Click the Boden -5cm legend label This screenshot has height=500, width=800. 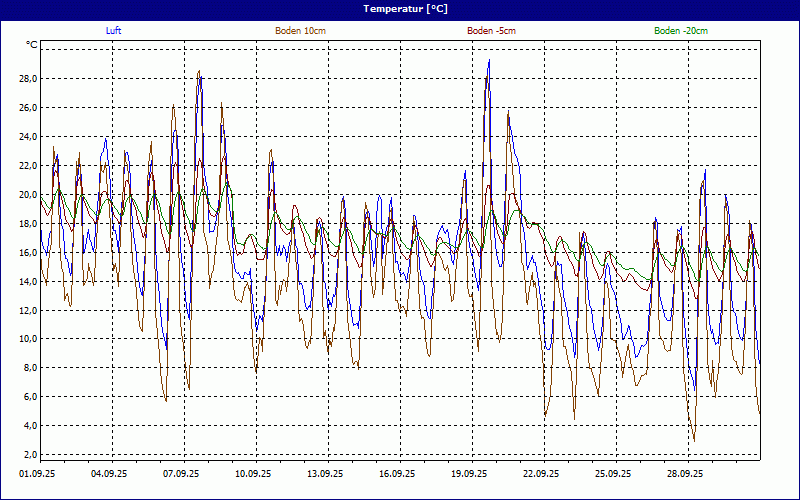[x=491, y=31]
